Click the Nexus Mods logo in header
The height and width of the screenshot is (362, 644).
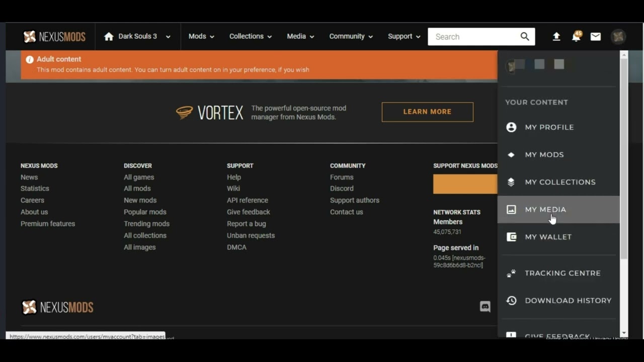click(54, 37)
